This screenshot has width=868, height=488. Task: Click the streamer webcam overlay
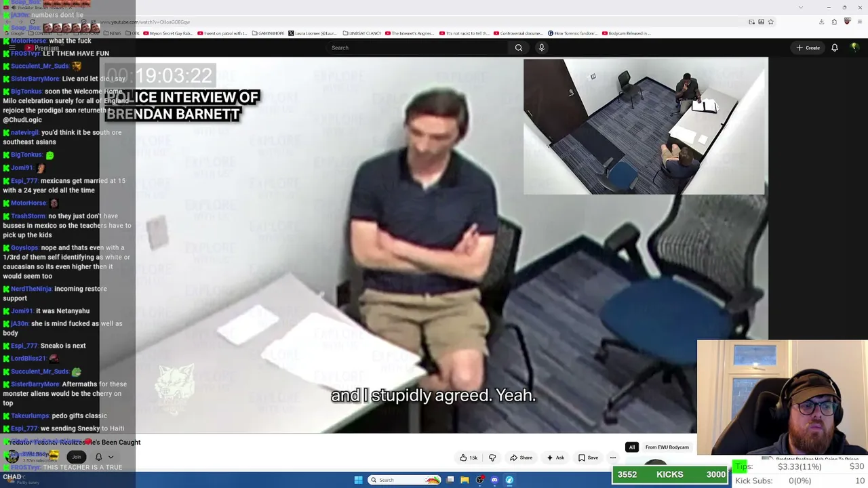pyautogui.click(x=783, y=397)
